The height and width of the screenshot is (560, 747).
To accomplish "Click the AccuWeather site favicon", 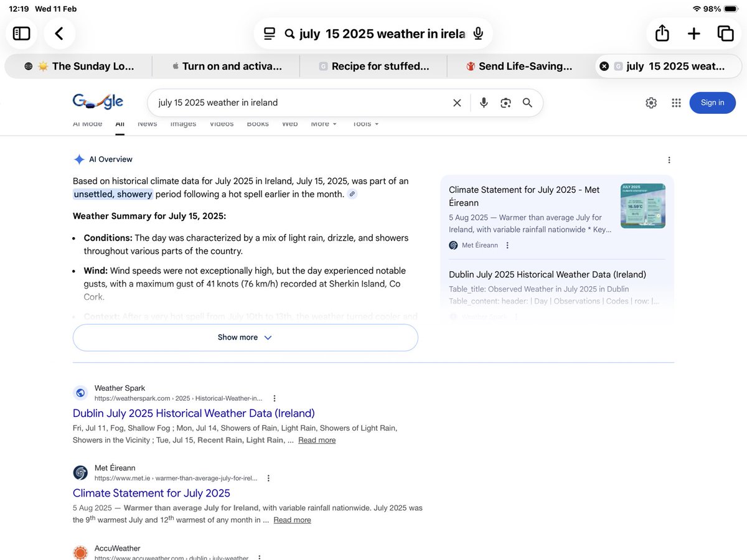I will [80, 553].
